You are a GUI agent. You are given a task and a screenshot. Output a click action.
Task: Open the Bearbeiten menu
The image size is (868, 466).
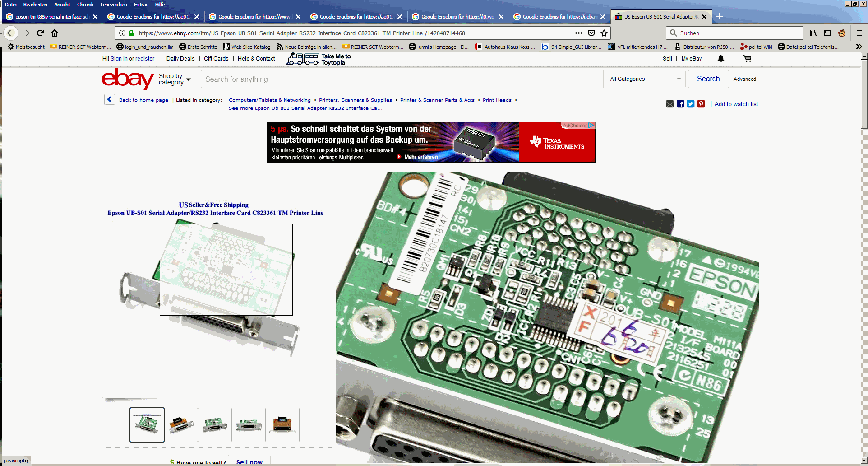(35, 5)
